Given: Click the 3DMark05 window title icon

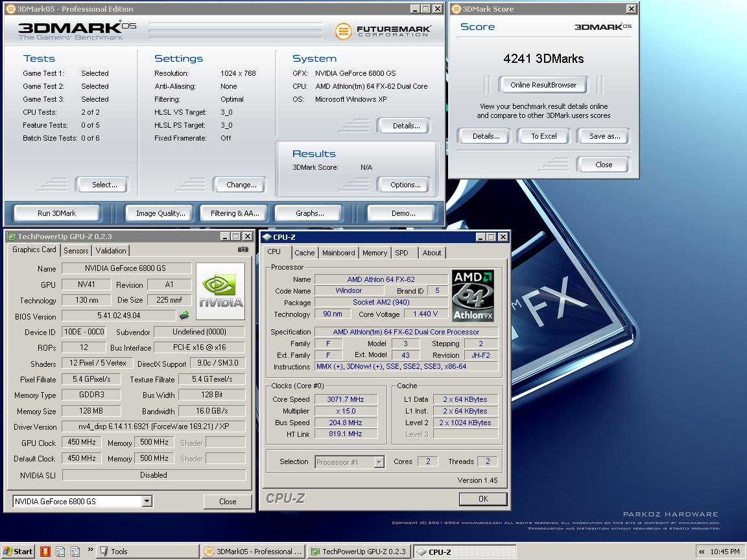Looking at the screenshot, I should pos(10,9).
